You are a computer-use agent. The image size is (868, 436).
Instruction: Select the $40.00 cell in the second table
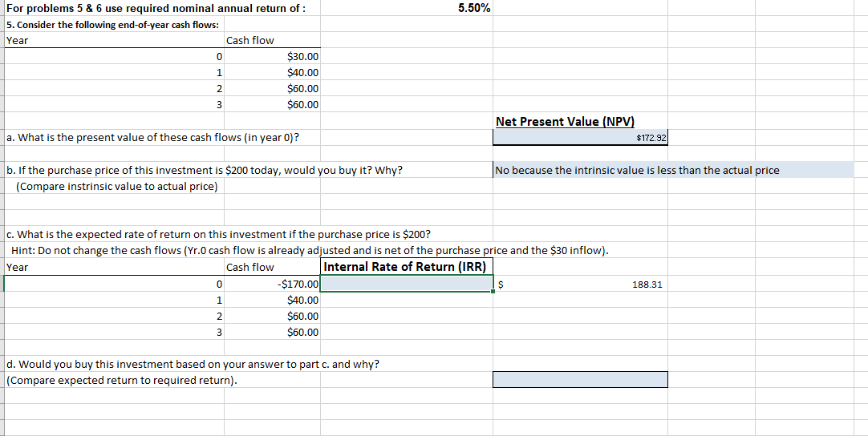(272, 301)
